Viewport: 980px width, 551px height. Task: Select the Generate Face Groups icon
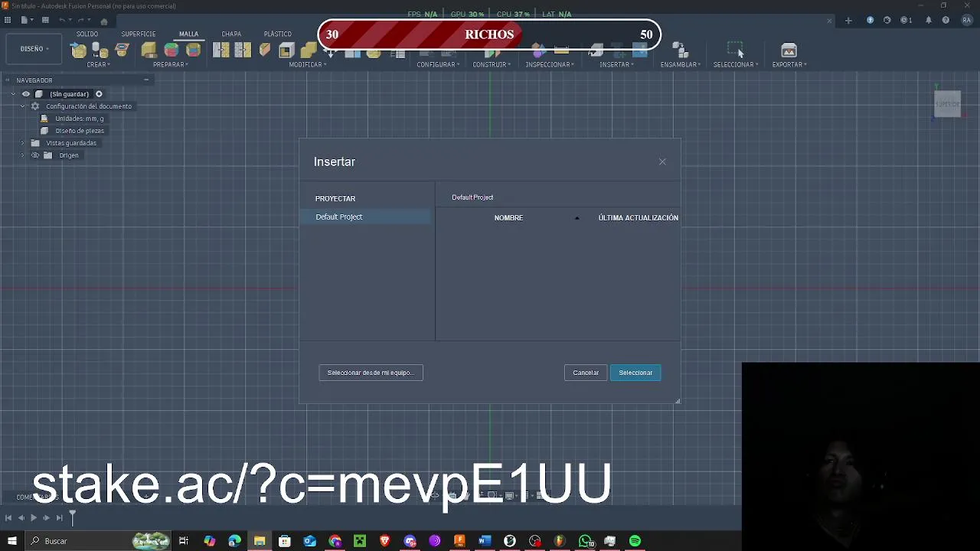[171, 51]
